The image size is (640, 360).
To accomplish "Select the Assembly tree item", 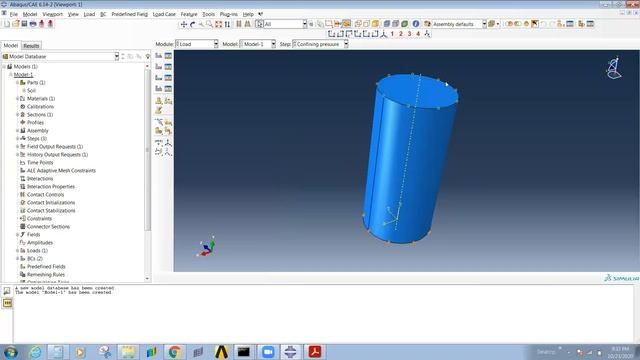I will pos(38,131).
